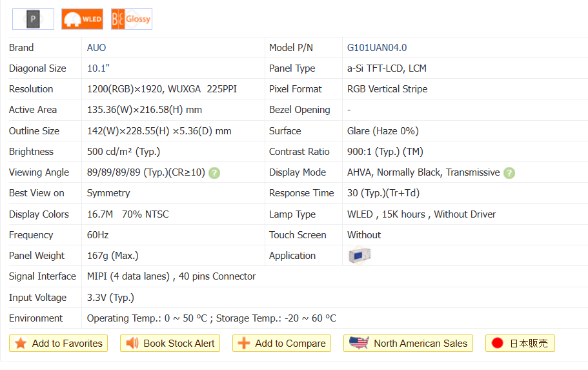
Task: Click the US flag map icon
Action: pyautogui.click(x=358, y=343)
